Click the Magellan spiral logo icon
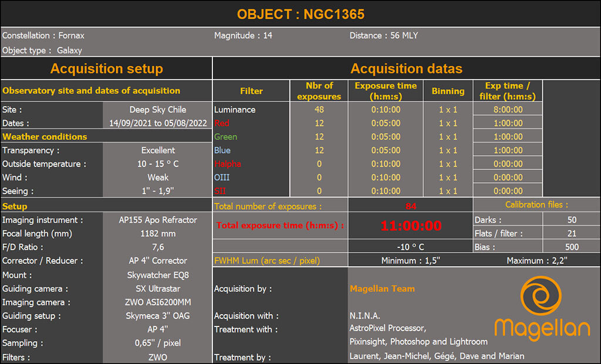Viewport: 601px width, 364px height. pyautogui.click(x=541, y=295)
